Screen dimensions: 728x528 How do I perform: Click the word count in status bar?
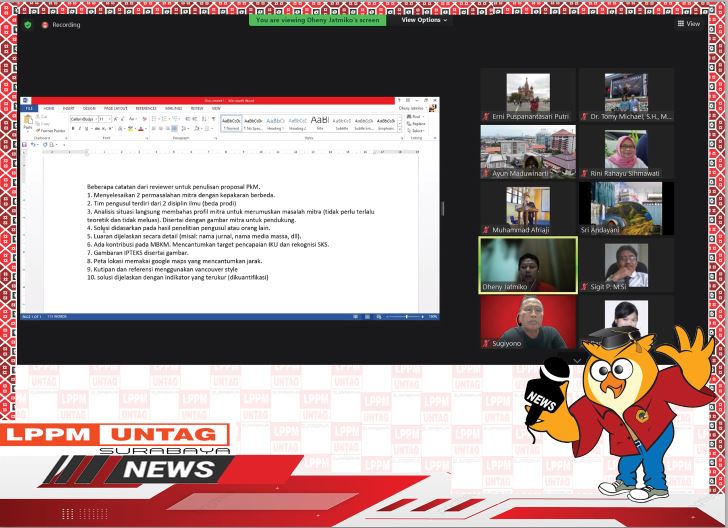57,316
